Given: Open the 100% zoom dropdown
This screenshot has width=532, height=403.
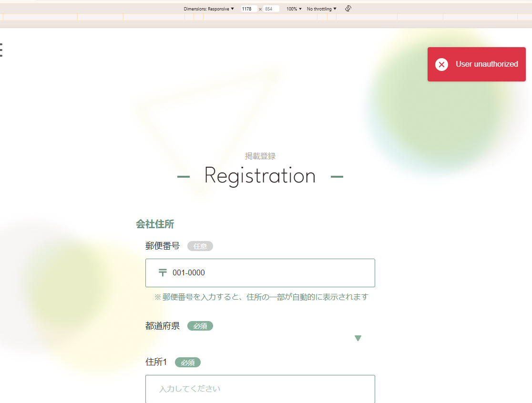Looking at the screenshot, I should click(x=294, y=9).
